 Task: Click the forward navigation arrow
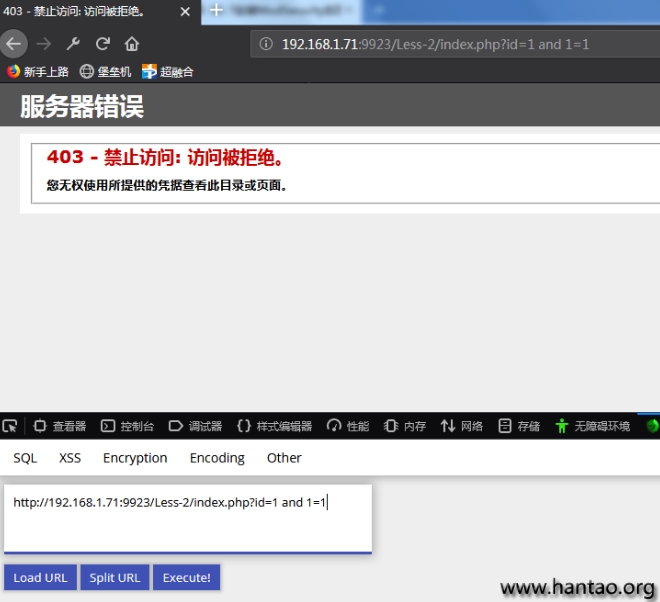click(43, 44)
